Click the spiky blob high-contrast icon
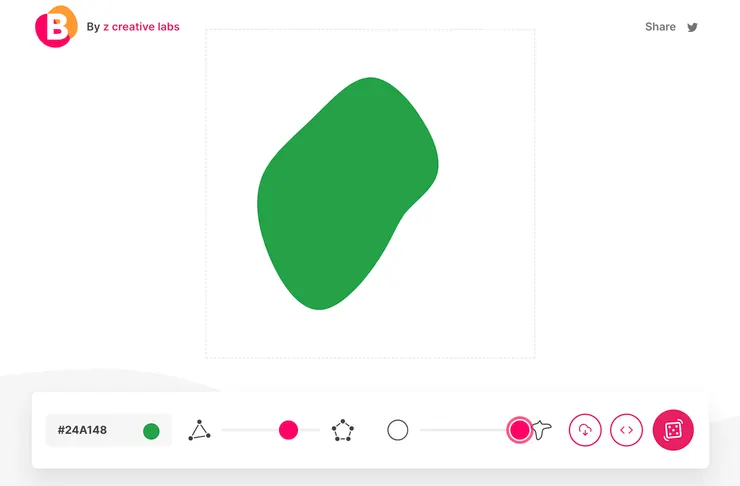 pos(542,430)
